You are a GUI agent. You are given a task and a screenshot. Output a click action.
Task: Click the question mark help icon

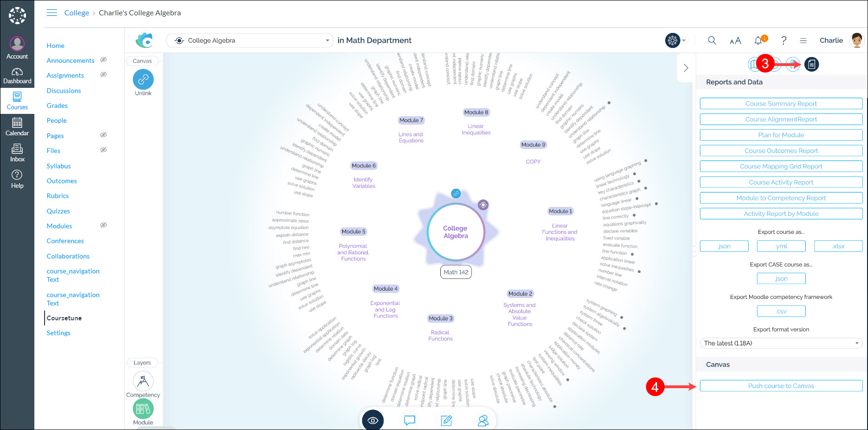pyautogui.click(x=783, y=40)
